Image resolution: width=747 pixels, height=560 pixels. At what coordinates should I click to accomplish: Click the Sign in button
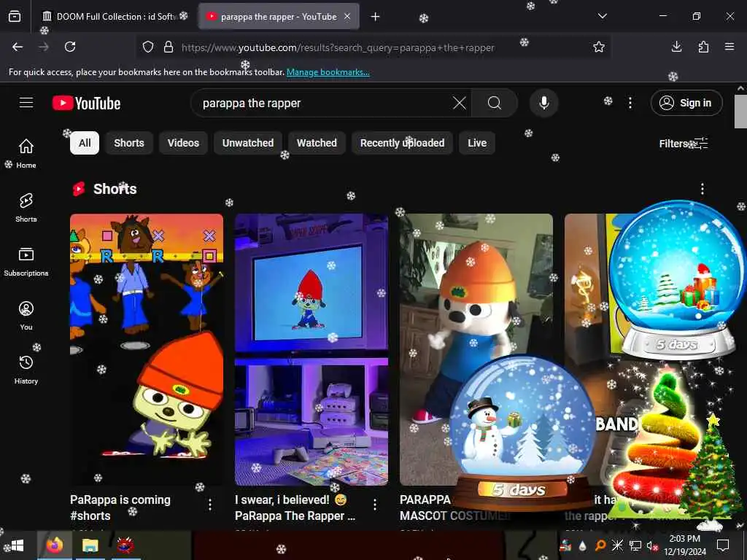click(x=686, y=103)
